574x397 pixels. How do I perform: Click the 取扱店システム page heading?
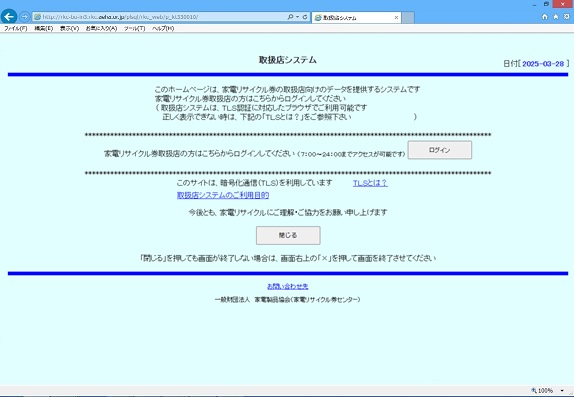288,60
